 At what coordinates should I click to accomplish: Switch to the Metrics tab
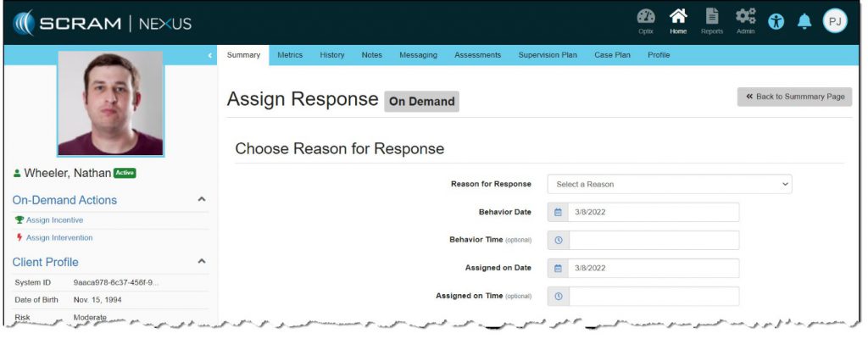[x=290, y=55]
